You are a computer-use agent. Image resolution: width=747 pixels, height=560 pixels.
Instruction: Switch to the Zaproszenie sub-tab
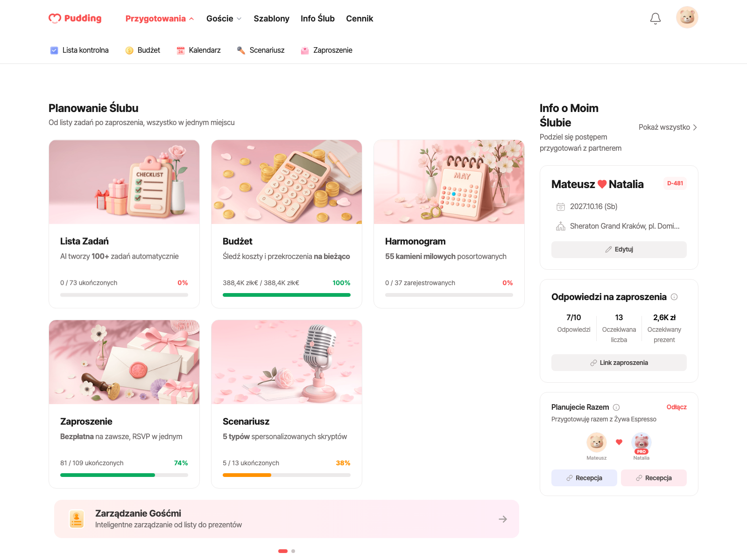pyautogui.click(x=326, y=50)
